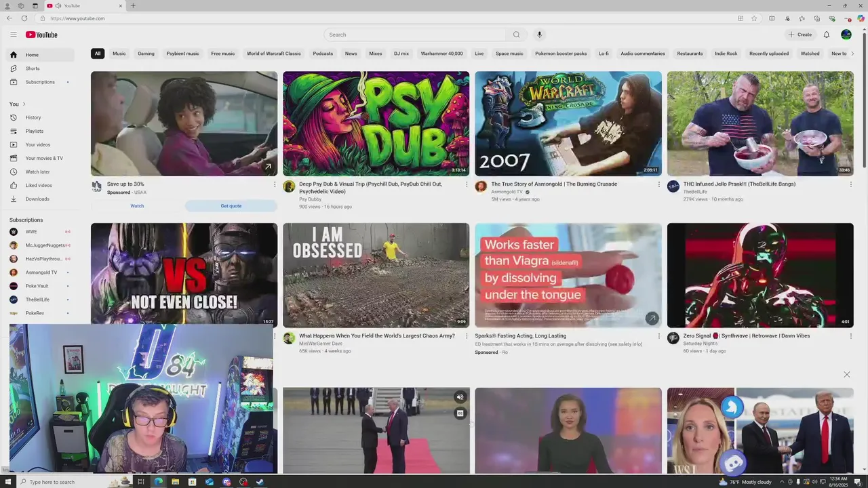Select the Warhammer 40,000 chip
868x488 pixels.
coord(441,54)
